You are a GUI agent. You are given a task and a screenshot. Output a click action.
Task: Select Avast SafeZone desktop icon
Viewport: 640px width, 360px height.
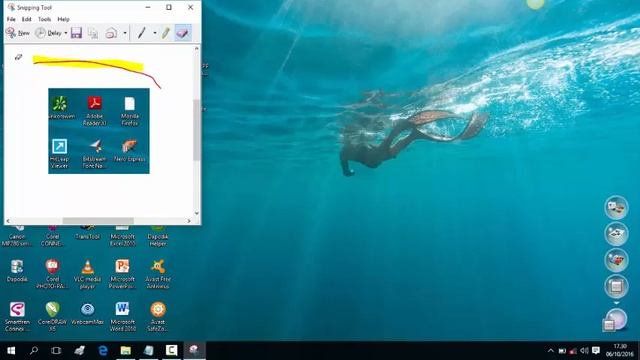tap(158, 317)
